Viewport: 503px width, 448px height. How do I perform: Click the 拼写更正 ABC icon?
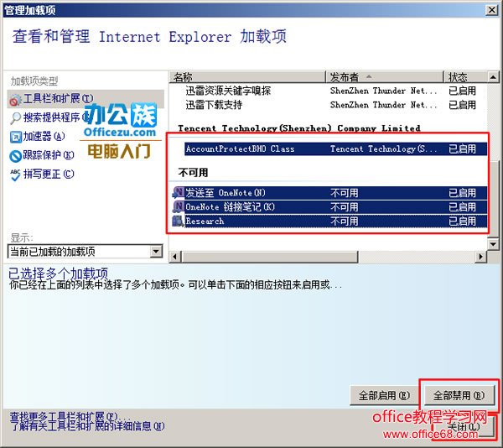tap(15, 174)
